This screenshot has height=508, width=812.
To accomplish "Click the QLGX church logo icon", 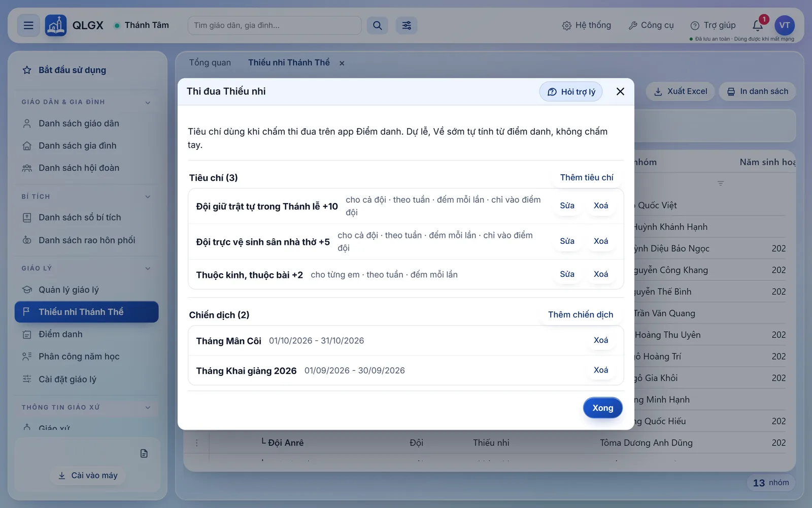I will (56, 25).
